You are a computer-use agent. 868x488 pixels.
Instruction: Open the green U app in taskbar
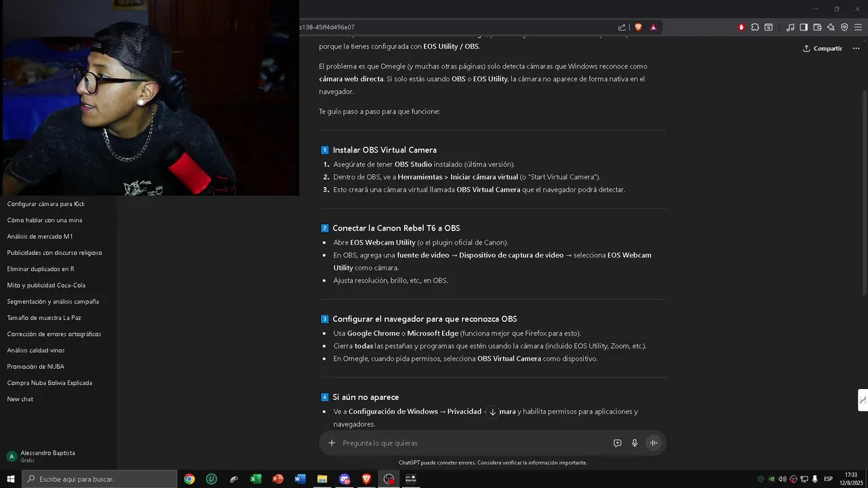click(x=212, y=479)
